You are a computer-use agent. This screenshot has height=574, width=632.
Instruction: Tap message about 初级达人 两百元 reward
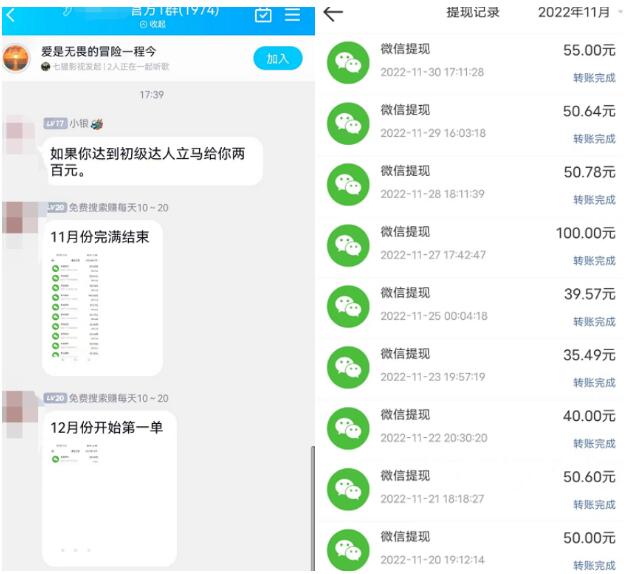click(x=151, y=161)
